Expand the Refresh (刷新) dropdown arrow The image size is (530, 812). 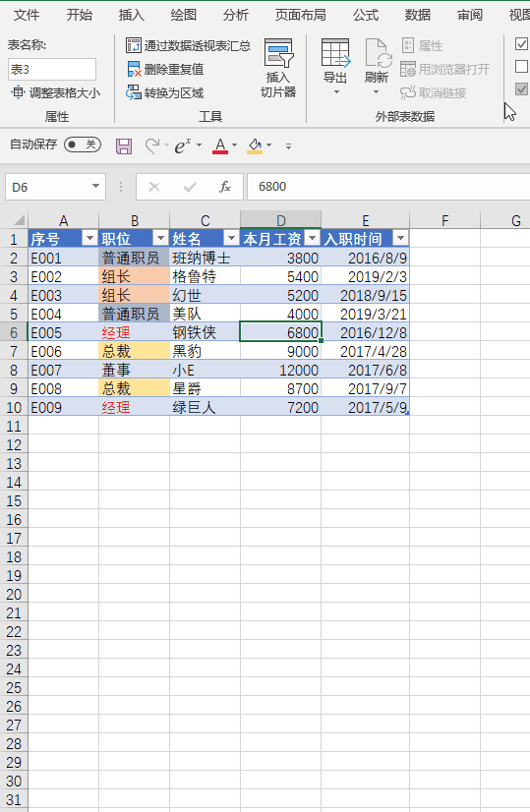pos(377,92)
